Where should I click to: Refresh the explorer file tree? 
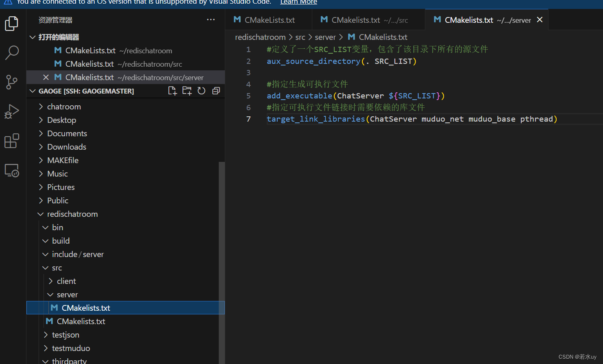coord(201,91)
